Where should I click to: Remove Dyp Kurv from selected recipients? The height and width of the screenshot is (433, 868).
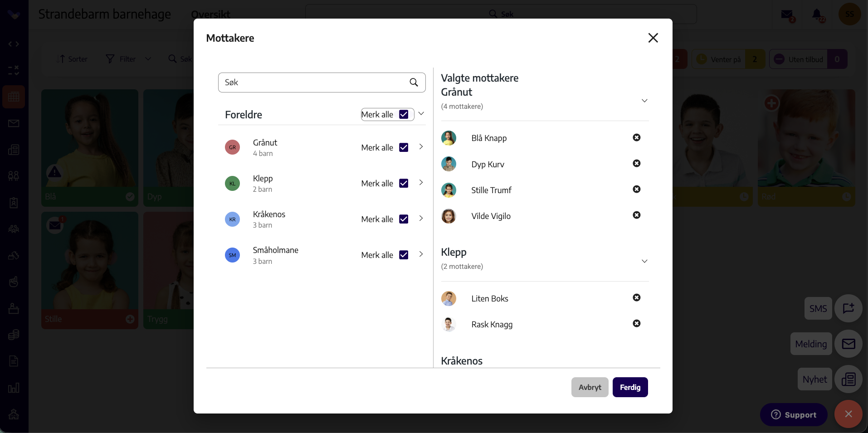[x=637, y=163]
